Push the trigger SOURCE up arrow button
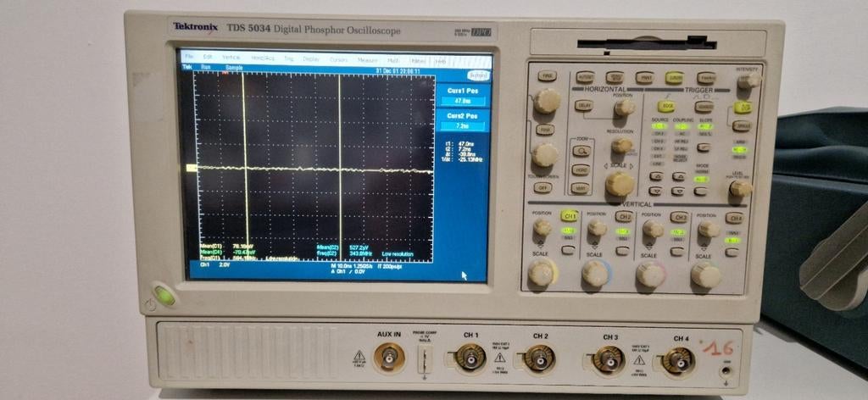Image resolution: width=868 pixels, height=400 pixels. coord(656,176)
